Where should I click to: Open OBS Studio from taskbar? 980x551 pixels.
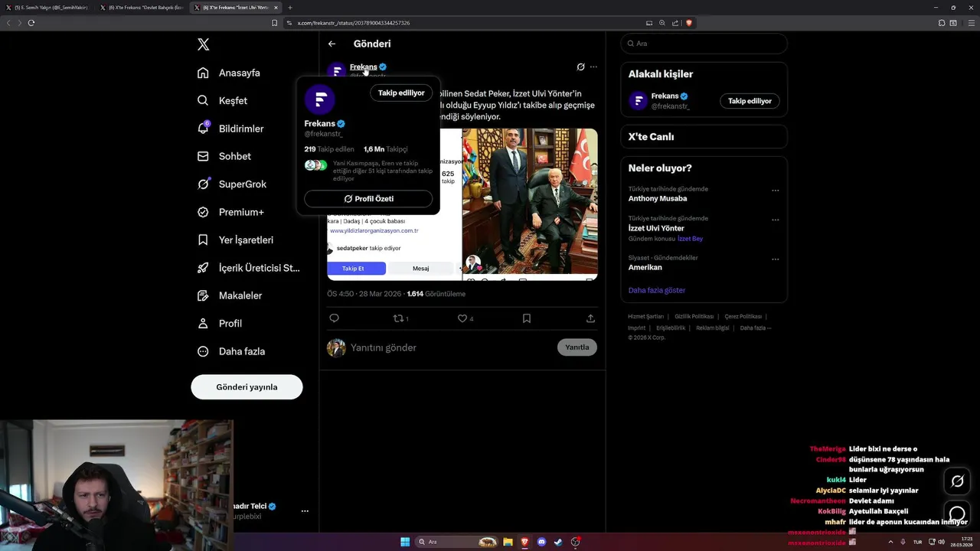pos(576,542)
